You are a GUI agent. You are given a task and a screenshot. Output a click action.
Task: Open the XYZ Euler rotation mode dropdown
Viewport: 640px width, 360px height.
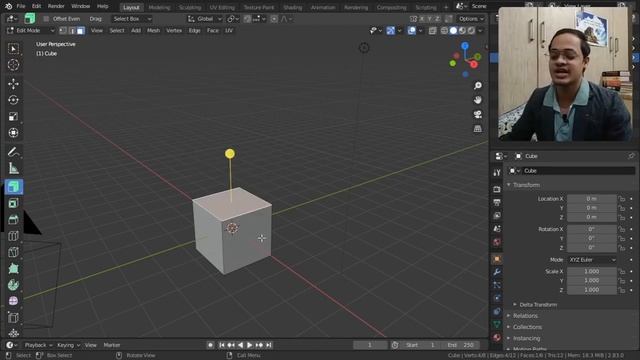[592, 260]
